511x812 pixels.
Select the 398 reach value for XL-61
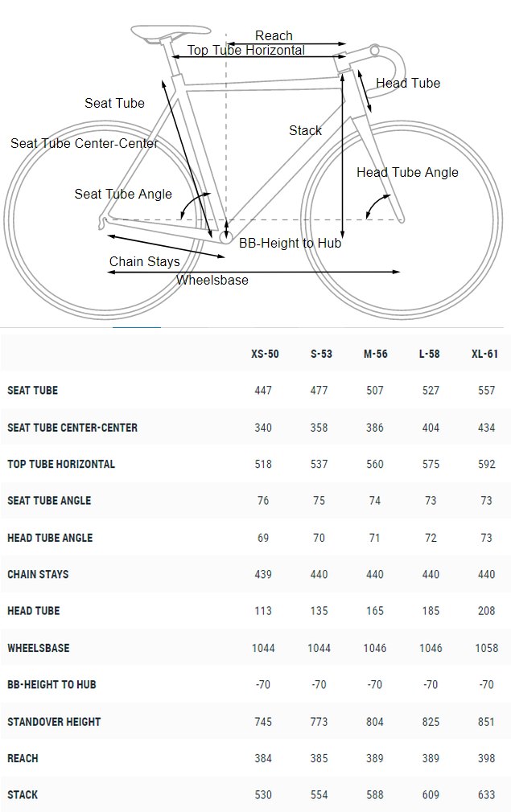click(x=486, y=758)
